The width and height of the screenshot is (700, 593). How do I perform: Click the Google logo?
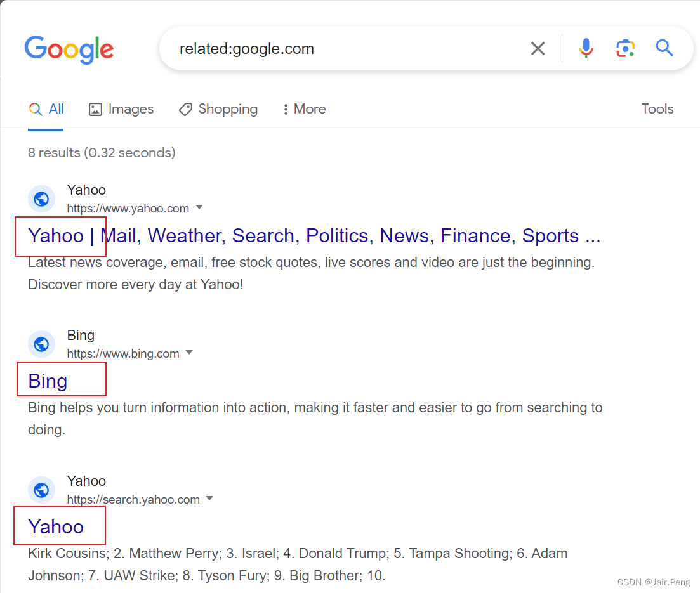(x=69, y=49)
